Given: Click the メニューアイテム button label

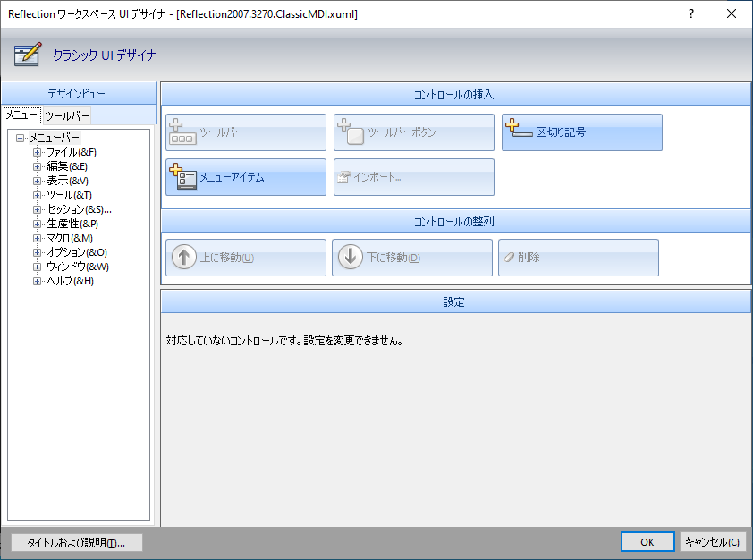Looking at the screenshot, I should [232, 177].
